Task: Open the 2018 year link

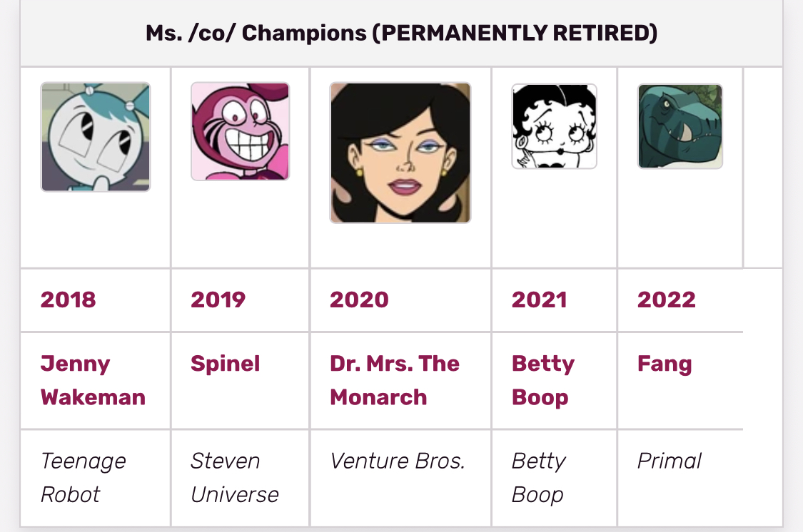Action: pyautogui.click(x=68, y=300)
